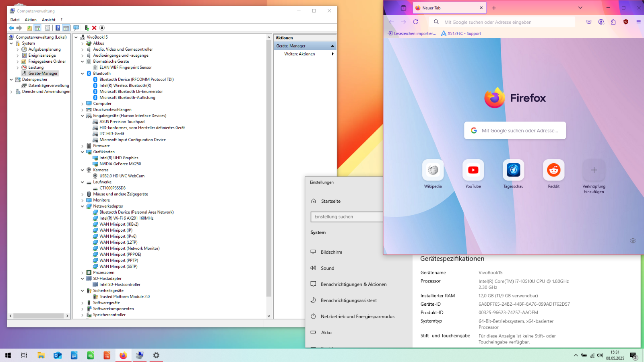
Task: Expand Dienste und Anwendungen in left tree
Action: tap(11, 92)
